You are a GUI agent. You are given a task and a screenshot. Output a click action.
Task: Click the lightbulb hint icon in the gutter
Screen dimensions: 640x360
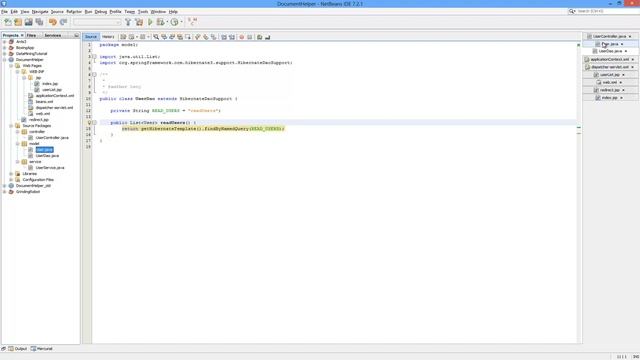(89, 122)
